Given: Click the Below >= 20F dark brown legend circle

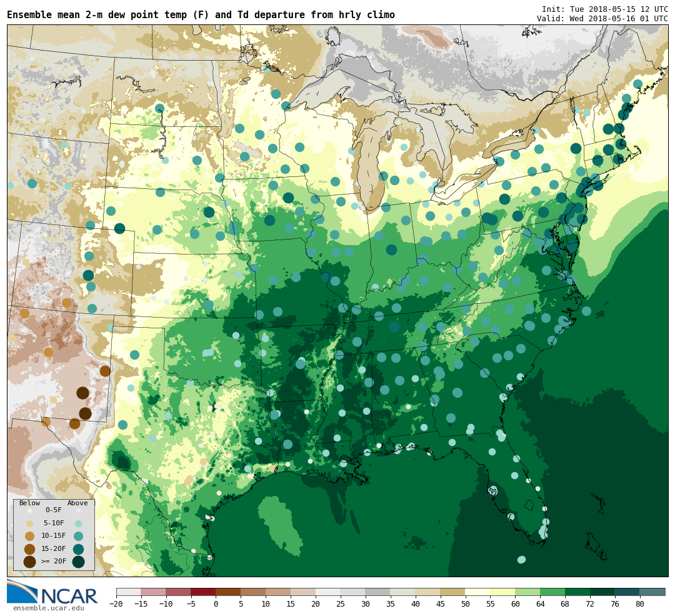Looking at the screenshot, I should point(30,562).
